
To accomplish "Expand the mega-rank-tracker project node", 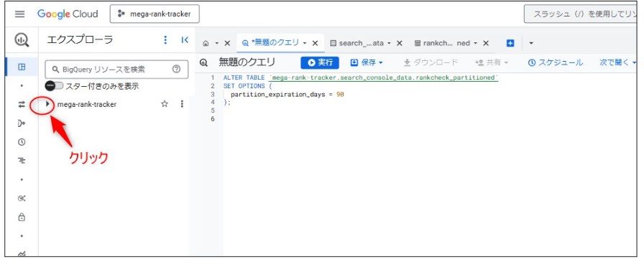I will point(47,104).
